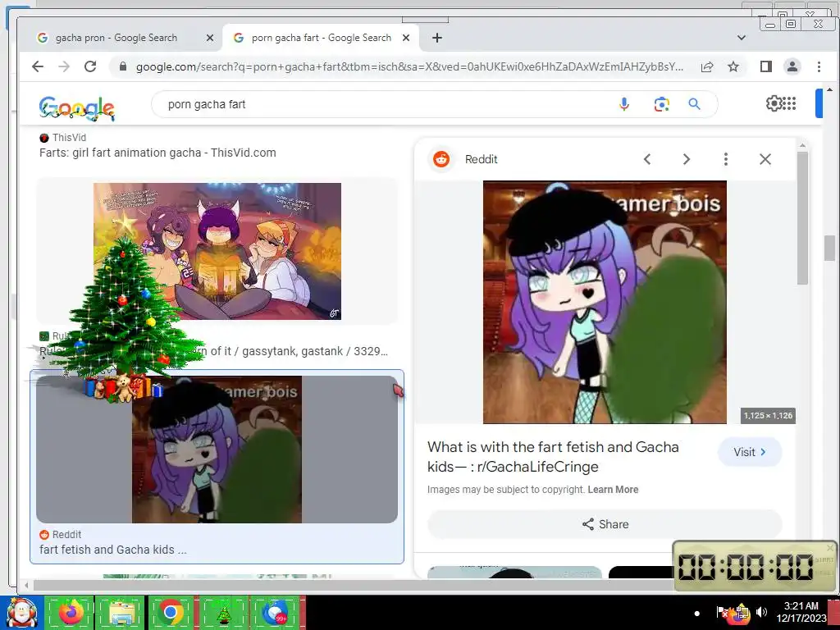Viewport: 840px width, 630px height.
Task: Search by image with Google Lens
Action: 662,104
